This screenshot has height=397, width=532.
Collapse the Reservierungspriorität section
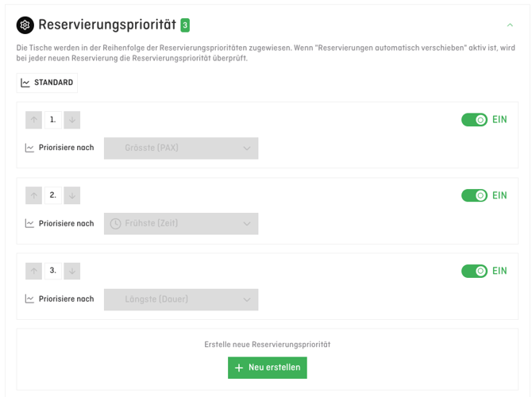point(511,25)
